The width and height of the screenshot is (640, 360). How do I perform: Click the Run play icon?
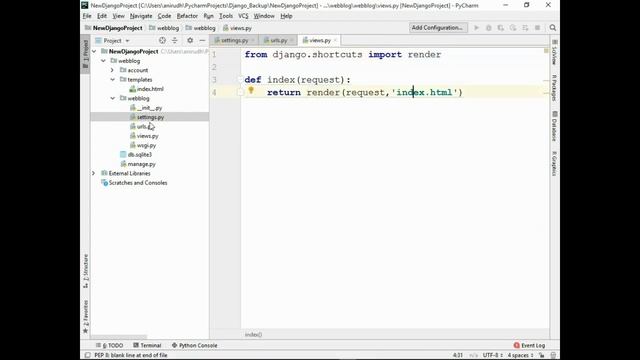[476, 28]
